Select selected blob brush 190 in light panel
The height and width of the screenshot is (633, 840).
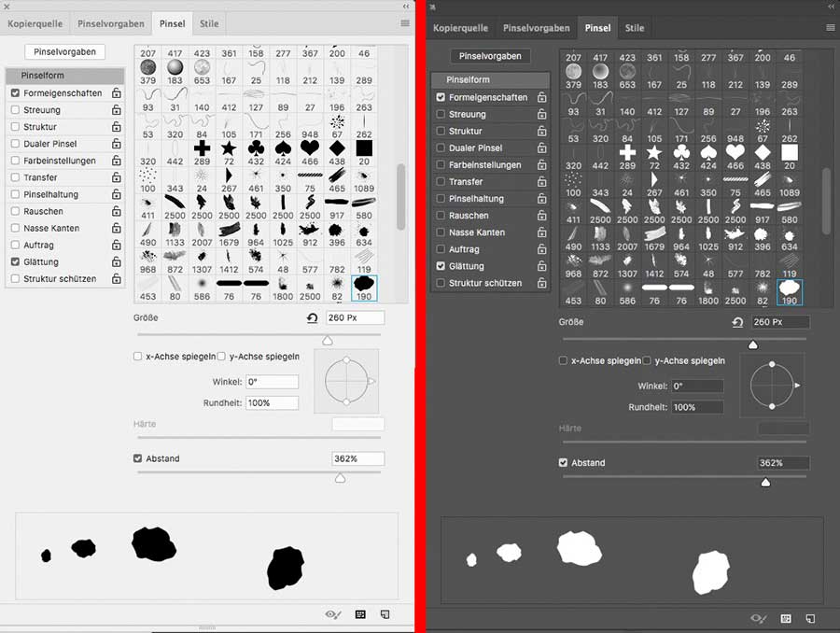point(364,288)
